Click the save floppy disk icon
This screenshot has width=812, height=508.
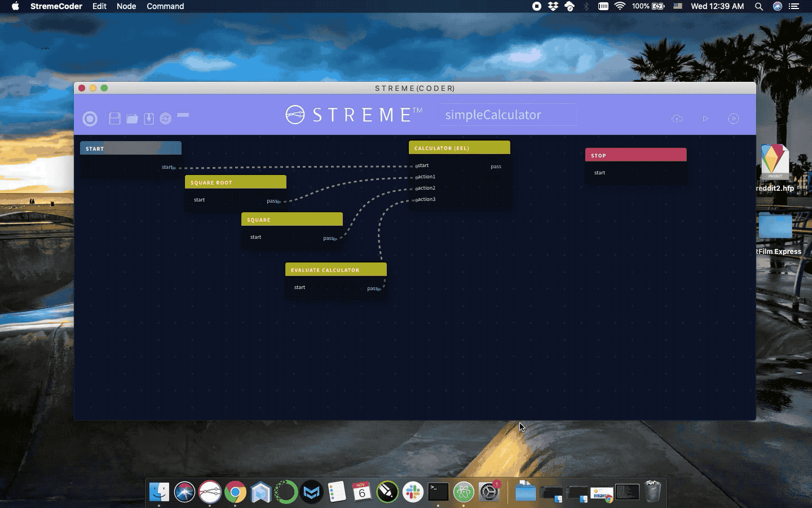pos(114,118)
